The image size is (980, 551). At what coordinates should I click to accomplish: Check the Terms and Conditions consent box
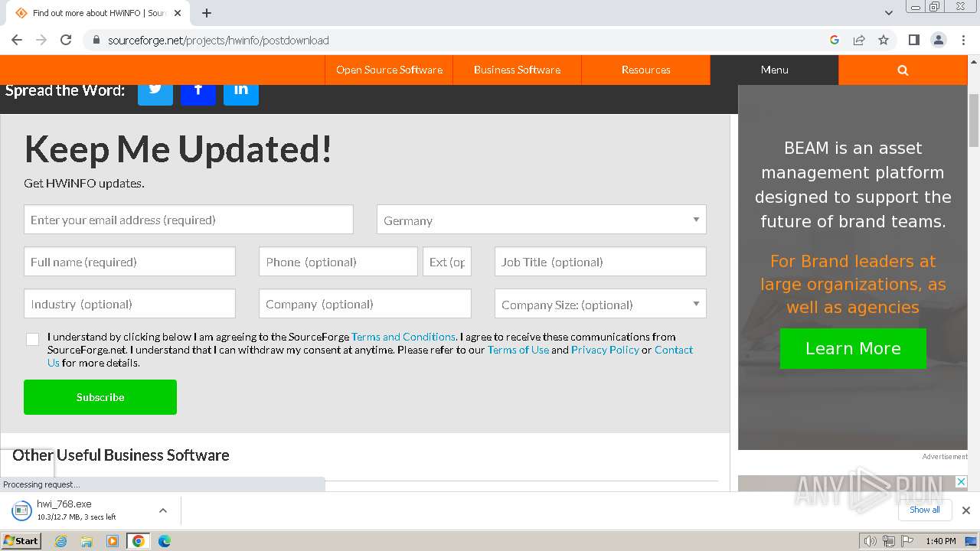tap(32, 339)
